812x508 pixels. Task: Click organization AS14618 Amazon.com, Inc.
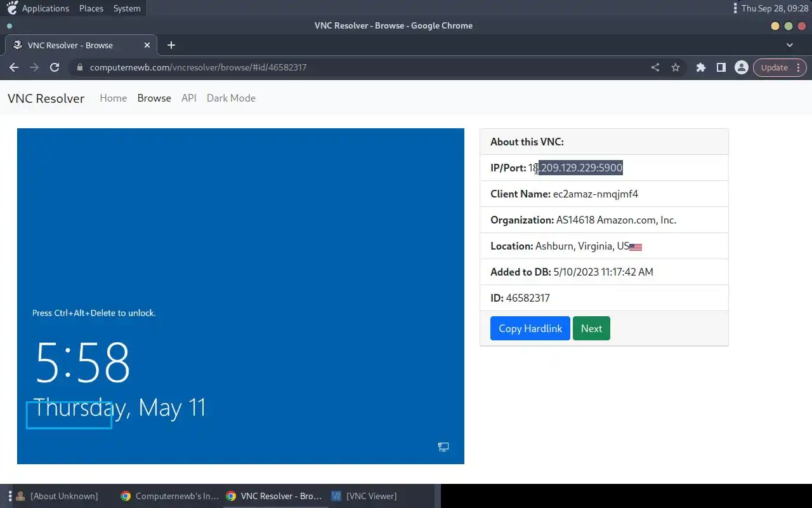coord(616,220)
